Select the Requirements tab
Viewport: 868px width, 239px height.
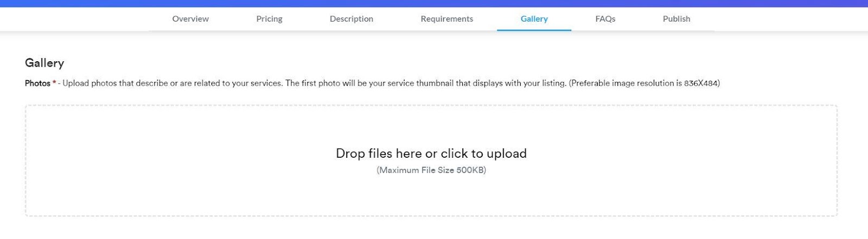point(446,19)
